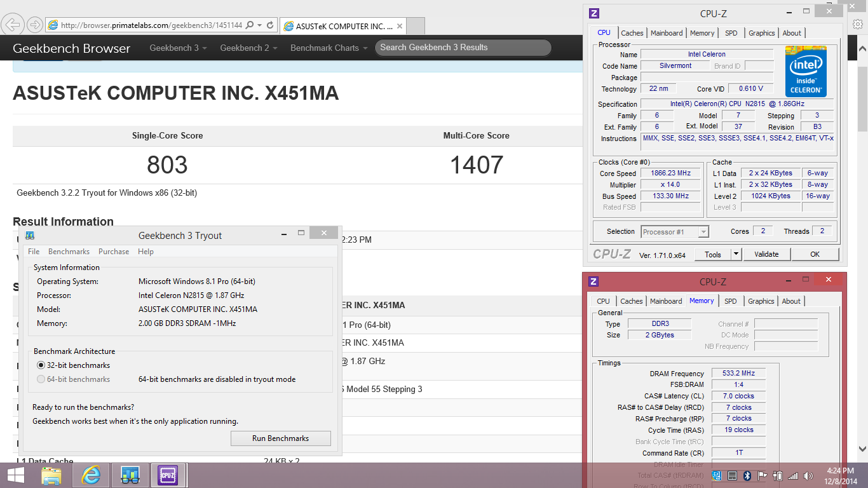Expand the Geekbench 3 nav dropdown

(x=178, y=48)
